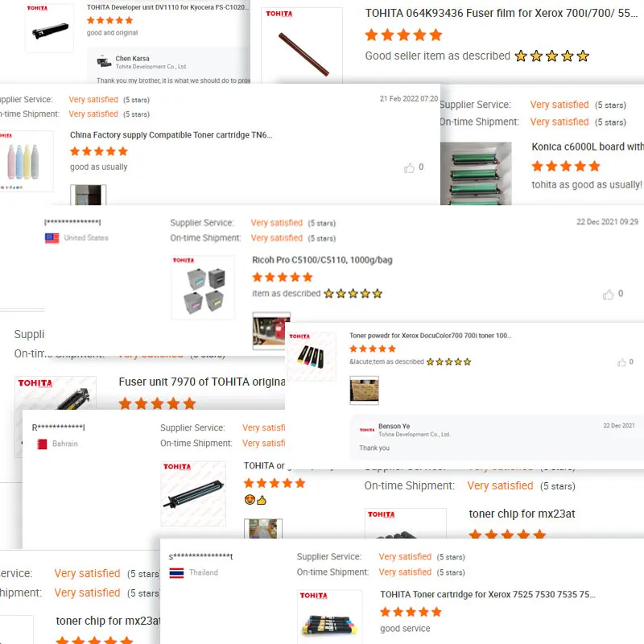View the brown fuser film product image

302,45
